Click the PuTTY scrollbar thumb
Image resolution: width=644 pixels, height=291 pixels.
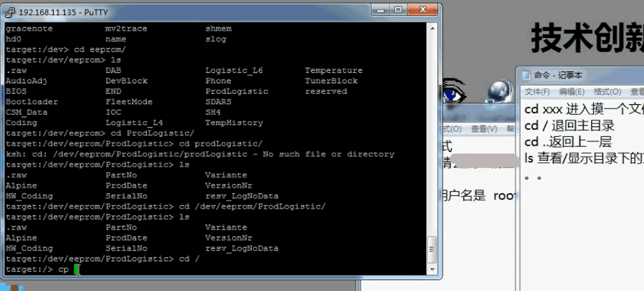tap(433, 250)
